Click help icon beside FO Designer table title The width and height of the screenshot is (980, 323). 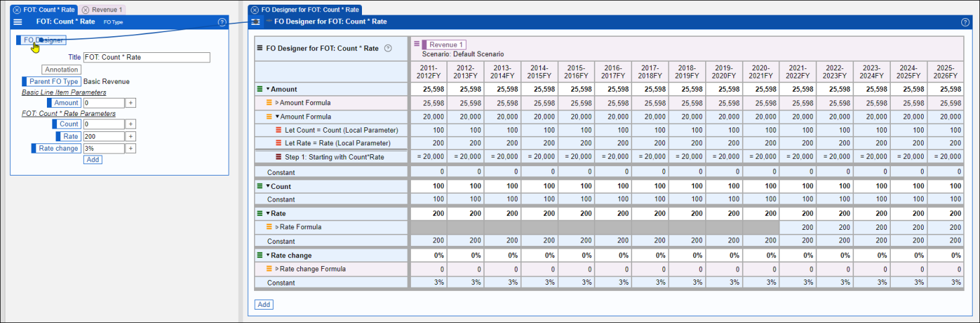click(x=387, y=48)
